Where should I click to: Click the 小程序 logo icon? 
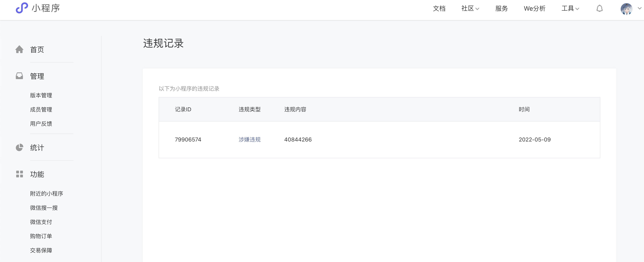(x=22, y=8)
